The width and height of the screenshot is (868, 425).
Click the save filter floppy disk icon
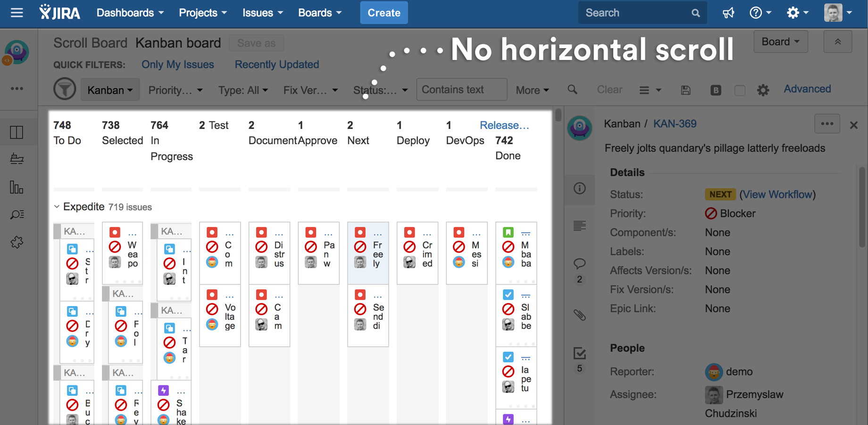click(x=686, y=90)
